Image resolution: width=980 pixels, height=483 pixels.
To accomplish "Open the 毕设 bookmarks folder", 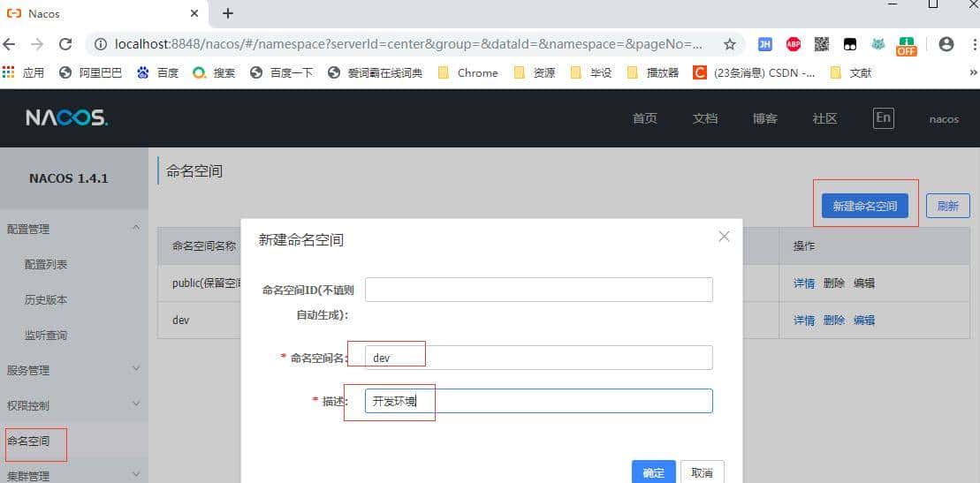I will point(591,73).
